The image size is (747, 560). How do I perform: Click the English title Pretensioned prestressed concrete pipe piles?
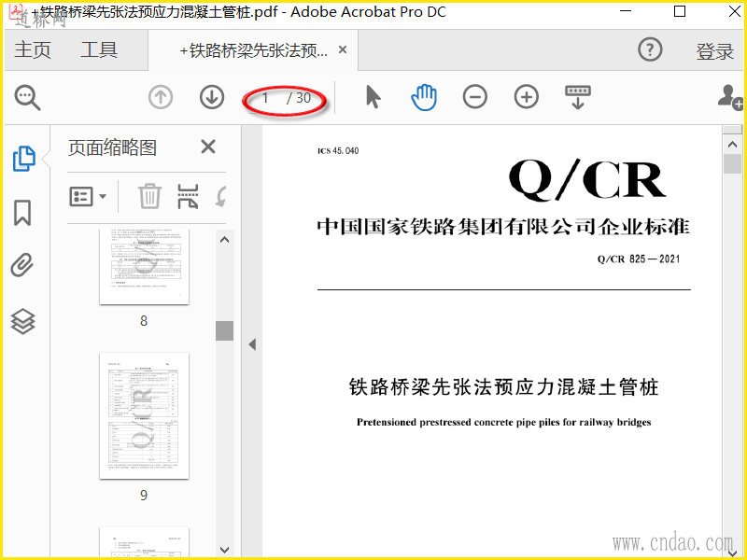pyautogui.click(x=503, y=423)
